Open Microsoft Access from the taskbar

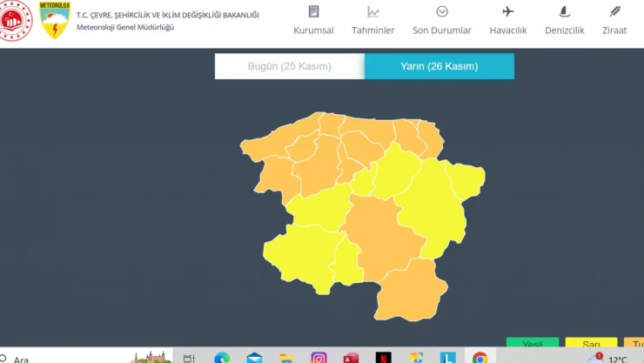click(x=351, y=358)
